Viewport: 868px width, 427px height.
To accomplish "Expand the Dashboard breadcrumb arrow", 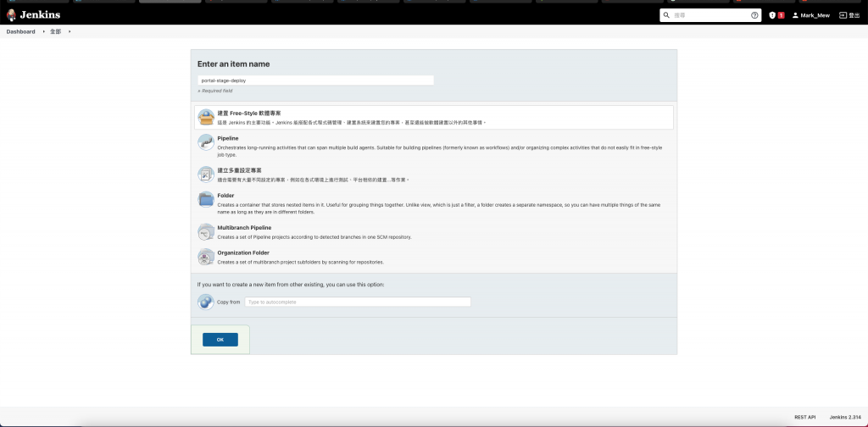I will tap(43, 32).
